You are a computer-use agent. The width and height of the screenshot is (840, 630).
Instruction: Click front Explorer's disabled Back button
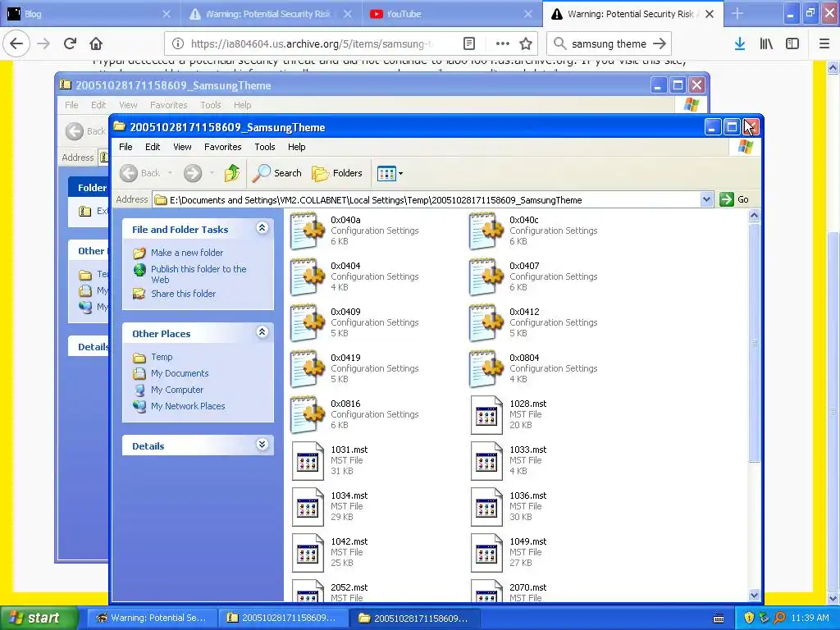coord(140,173)
